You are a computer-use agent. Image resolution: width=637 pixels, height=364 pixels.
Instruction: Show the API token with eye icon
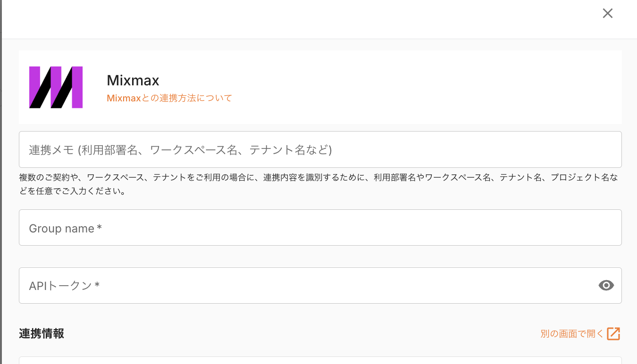[x=606, y=285]
